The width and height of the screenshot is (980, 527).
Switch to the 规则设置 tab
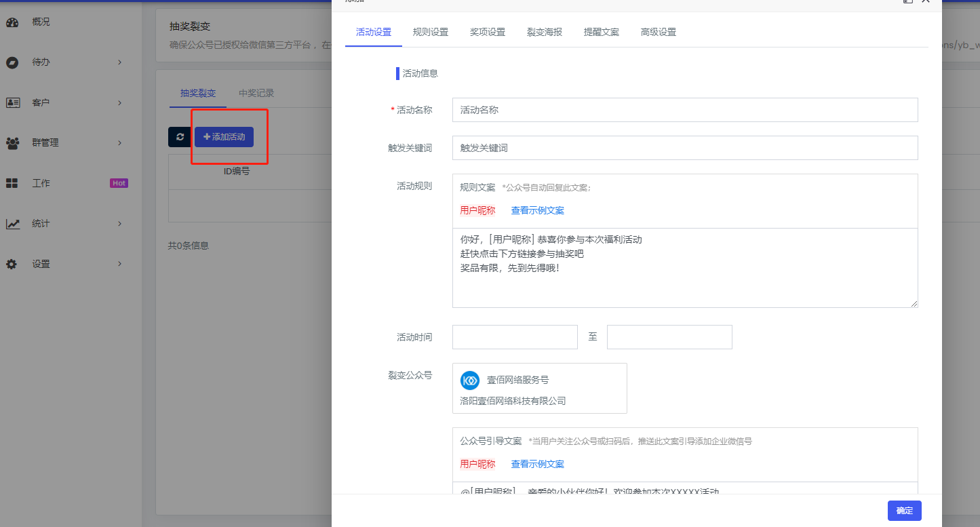tap(430, 32)
